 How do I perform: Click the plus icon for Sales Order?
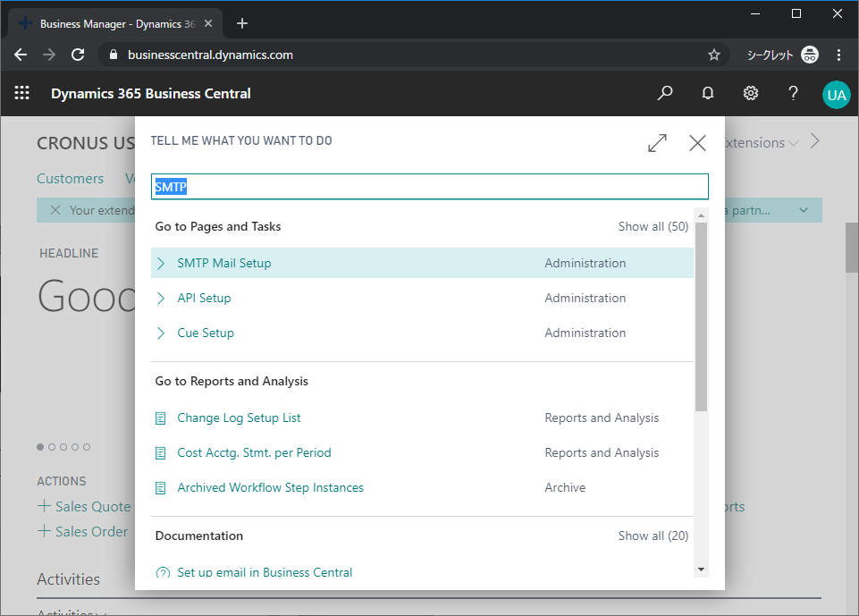tap(44, 530)
